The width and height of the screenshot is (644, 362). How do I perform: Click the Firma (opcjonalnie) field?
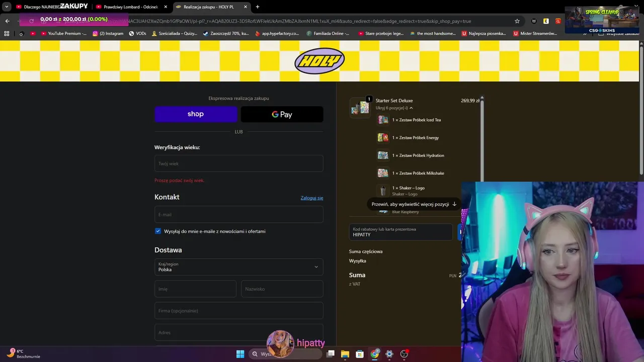239,311
